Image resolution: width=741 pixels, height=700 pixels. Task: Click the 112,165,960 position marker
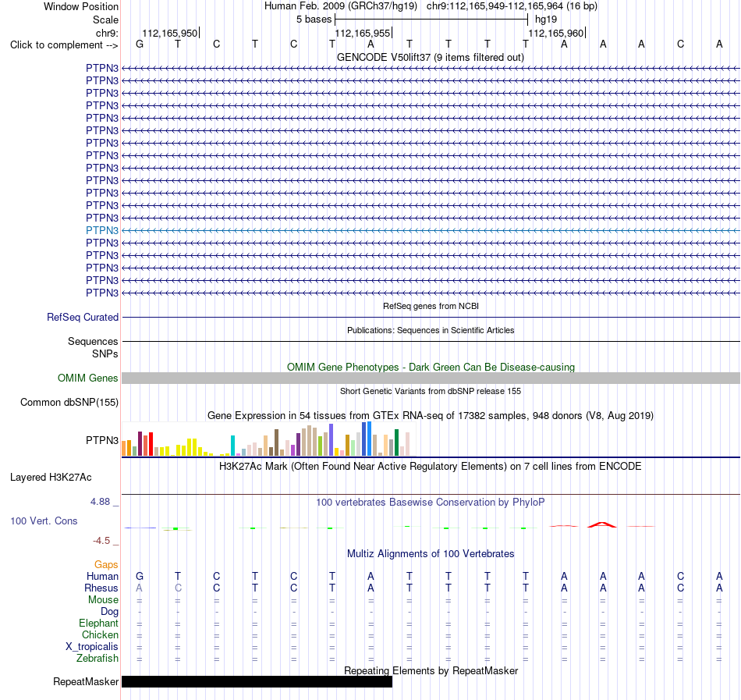556,33
